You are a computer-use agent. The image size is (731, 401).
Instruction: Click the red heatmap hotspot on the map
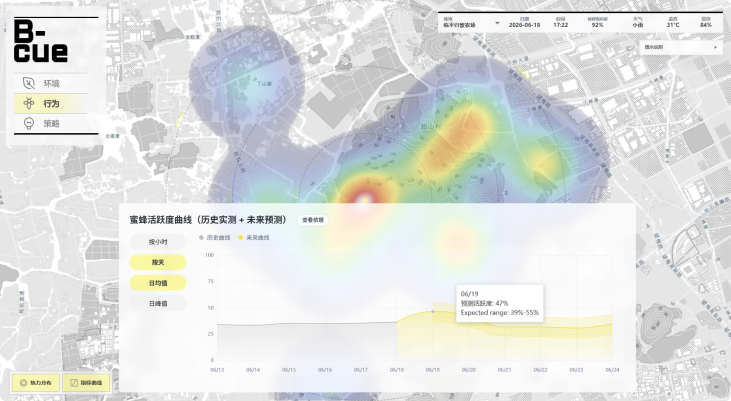364,199
